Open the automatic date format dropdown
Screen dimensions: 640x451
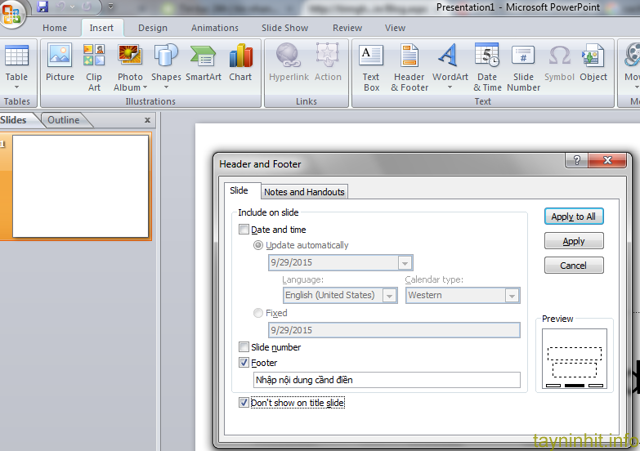pyautogui.click(x=405, y=263)
